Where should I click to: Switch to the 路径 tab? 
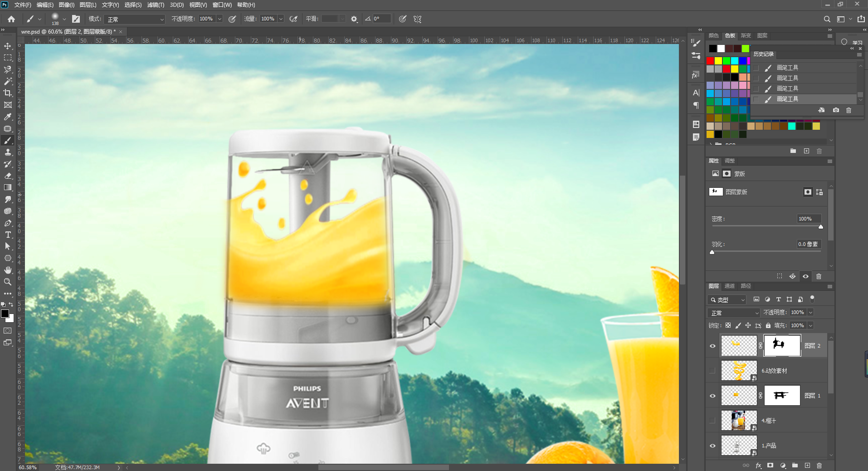746,286
